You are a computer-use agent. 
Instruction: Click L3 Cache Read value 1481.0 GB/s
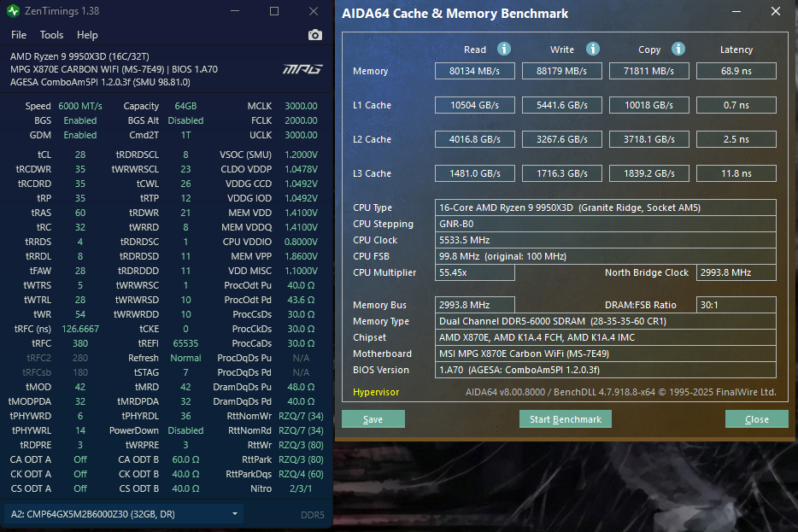click(475, 173)
